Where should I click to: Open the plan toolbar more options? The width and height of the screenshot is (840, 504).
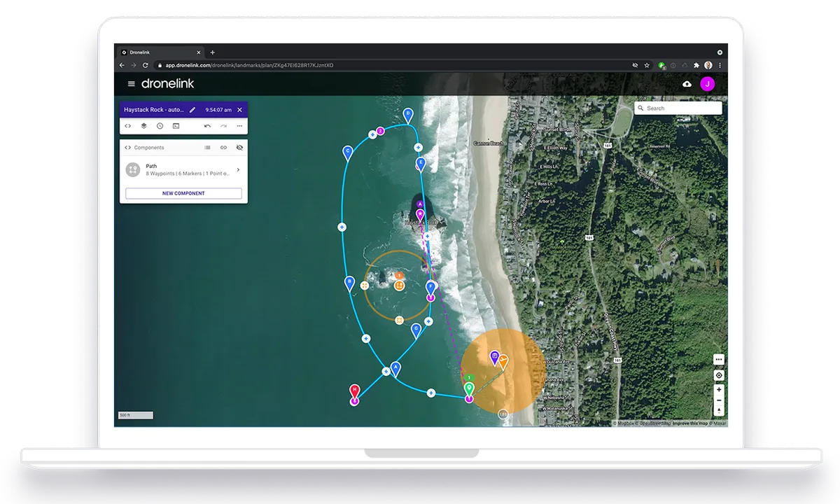(x=239, y=126)
